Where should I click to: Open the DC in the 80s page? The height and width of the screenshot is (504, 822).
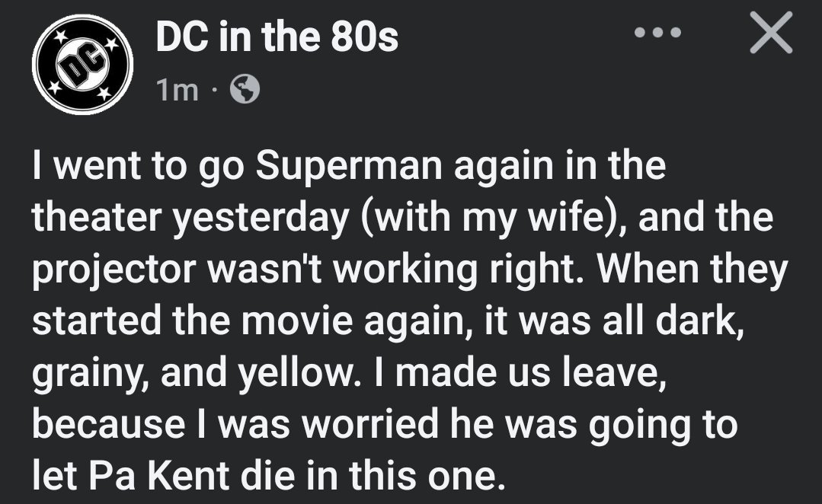coord(277,37)
